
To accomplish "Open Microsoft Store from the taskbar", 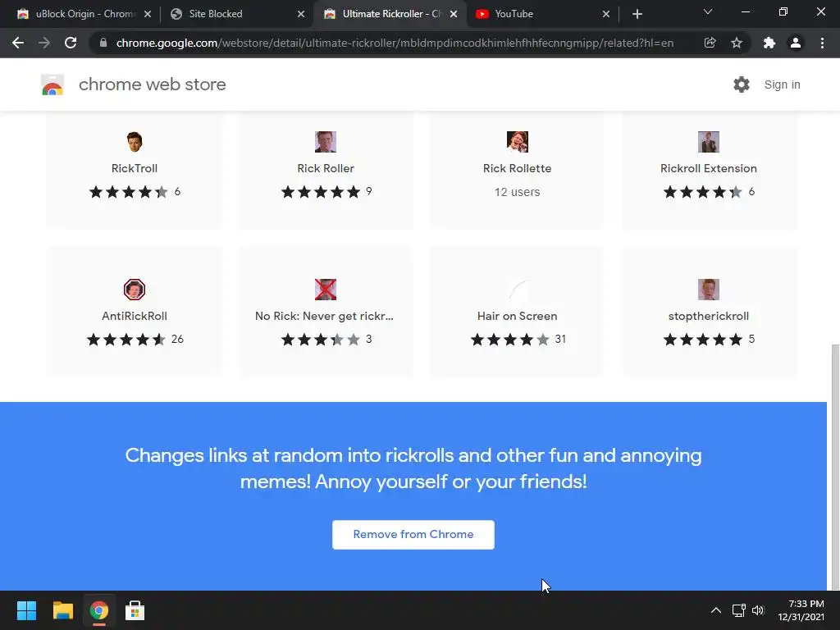I will coord(135,610).
